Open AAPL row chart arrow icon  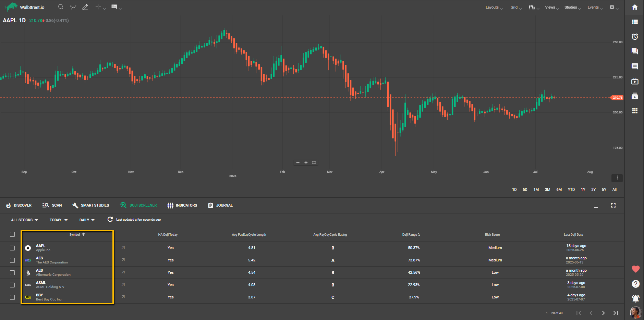[x=123, y=247]
